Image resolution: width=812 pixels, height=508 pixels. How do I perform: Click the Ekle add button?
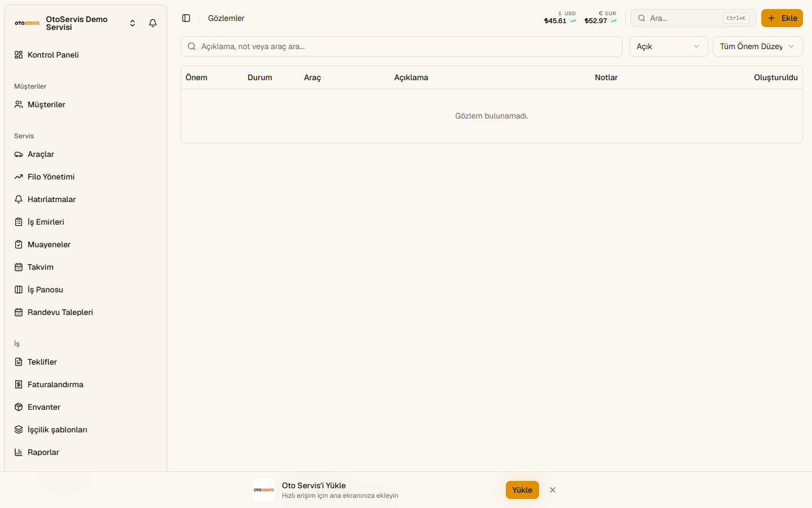[x=782, y=18]
